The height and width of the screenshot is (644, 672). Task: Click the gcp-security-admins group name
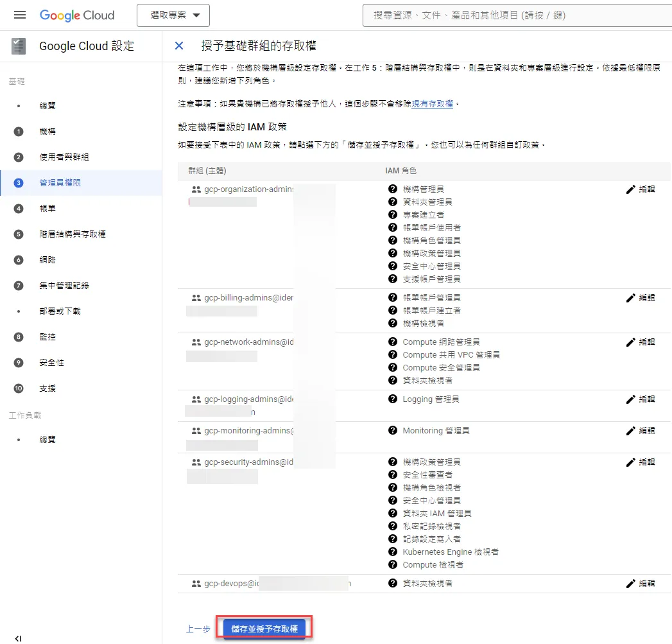tap(248, 462)
